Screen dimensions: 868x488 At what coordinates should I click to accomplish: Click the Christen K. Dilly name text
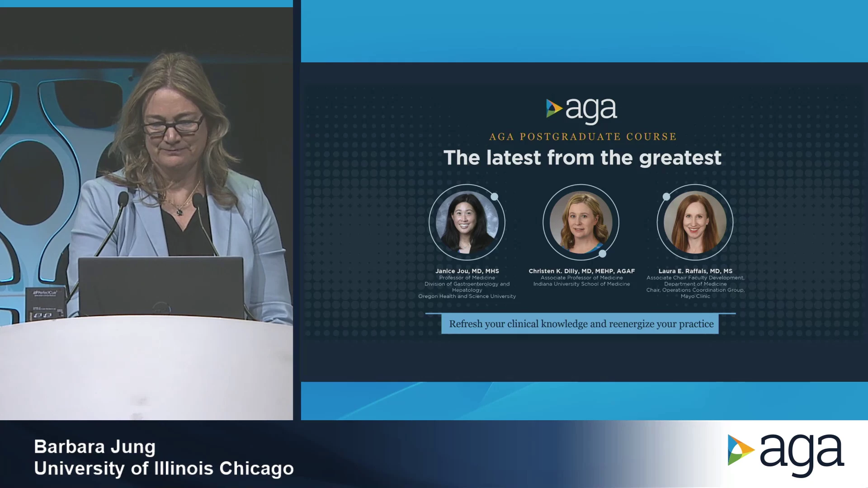[581, 271]
